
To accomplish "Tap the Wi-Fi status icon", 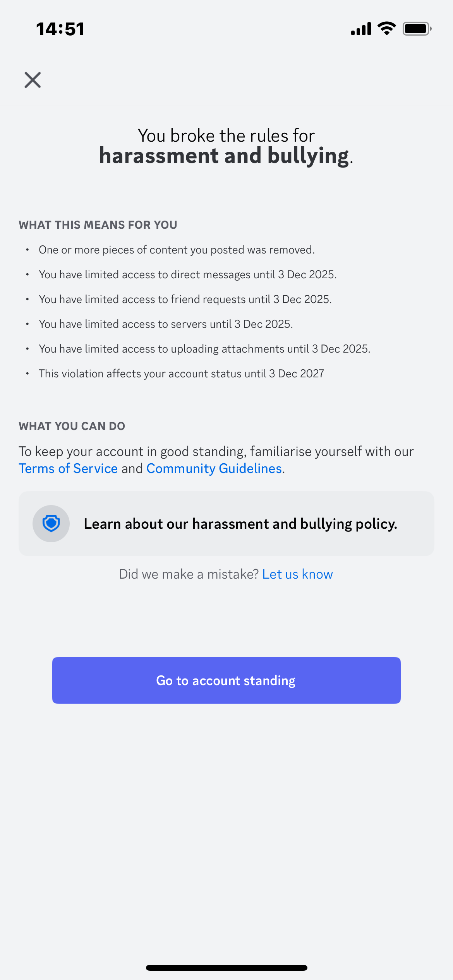I will click(387, 29).
